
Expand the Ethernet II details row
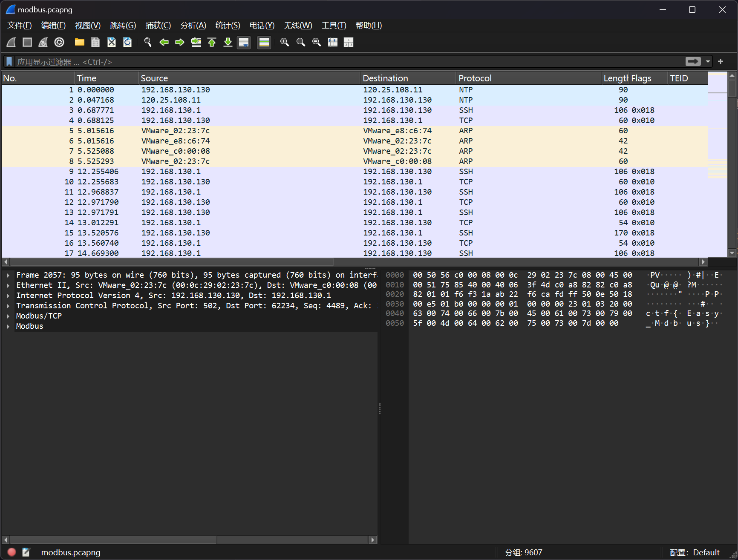pyautogui.click(x=8, y=285)
